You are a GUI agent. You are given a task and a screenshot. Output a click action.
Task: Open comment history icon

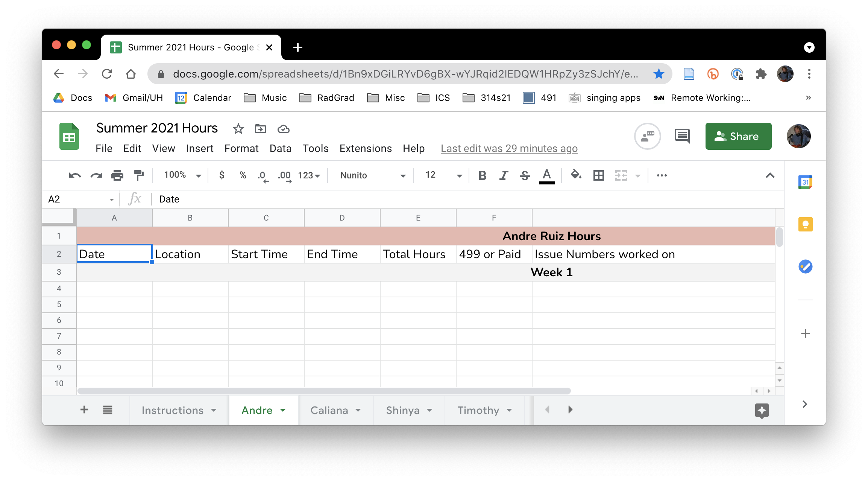click(x=682, y=136)
